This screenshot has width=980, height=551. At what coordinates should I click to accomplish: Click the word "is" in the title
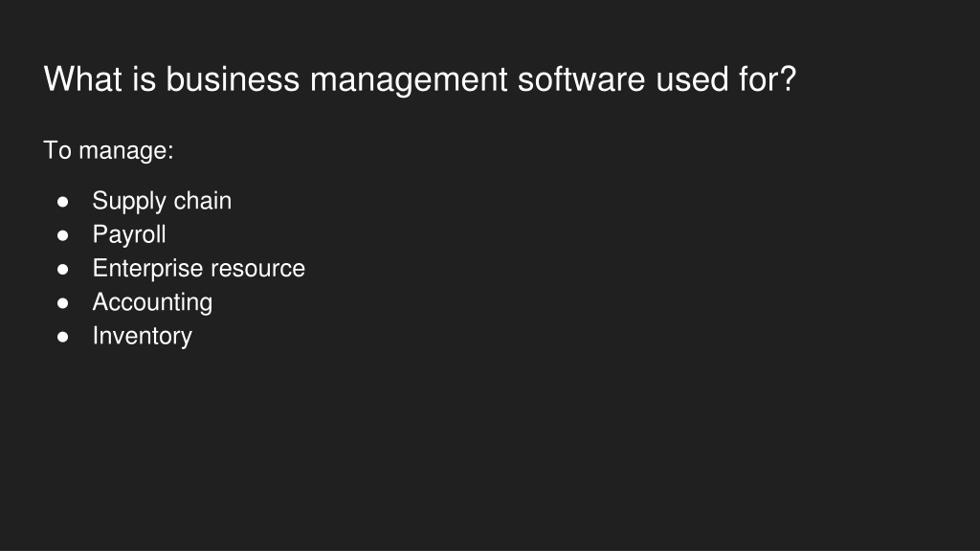click(x=144, y=79)
